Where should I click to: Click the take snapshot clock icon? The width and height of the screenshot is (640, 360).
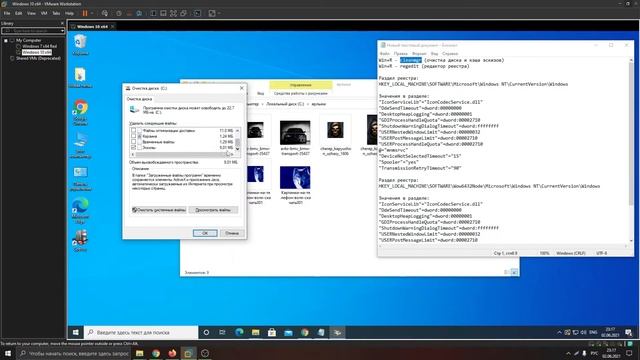click(119, 13)
